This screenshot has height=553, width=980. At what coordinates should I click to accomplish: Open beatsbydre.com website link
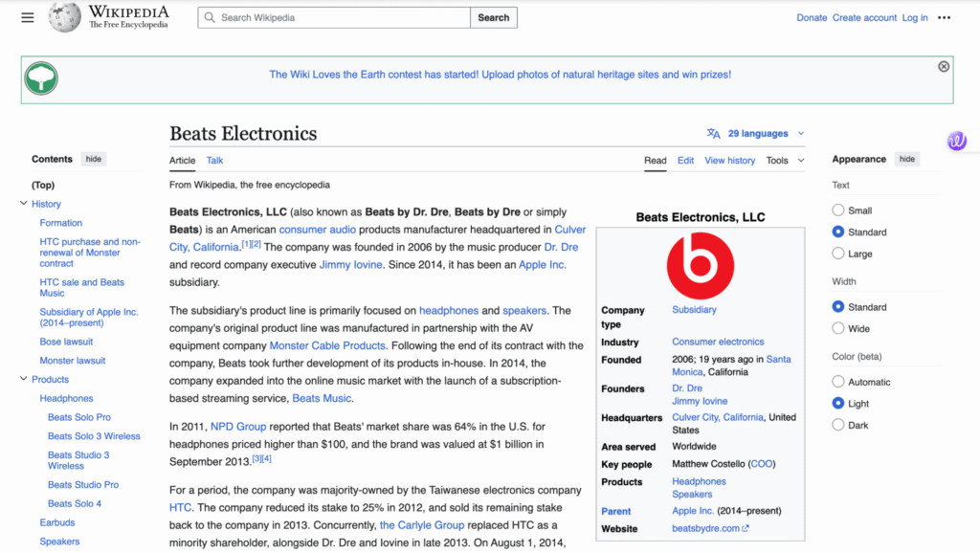pyautogui.click(x=705, y=529)
